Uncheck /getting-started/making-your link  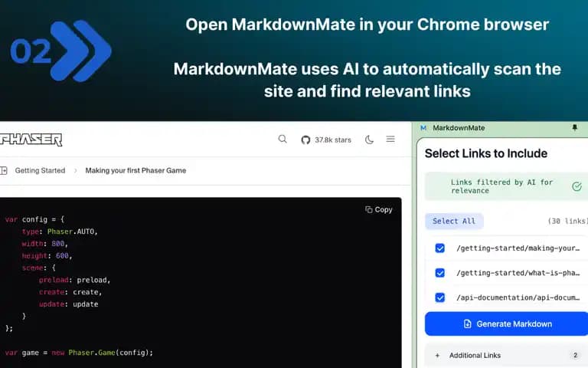440,248
